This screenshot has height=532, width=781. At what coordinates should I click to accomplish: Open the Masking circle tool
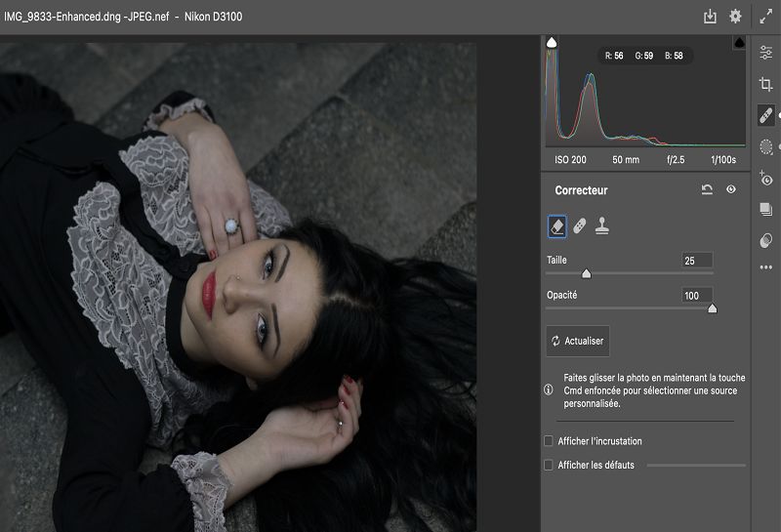766,146
